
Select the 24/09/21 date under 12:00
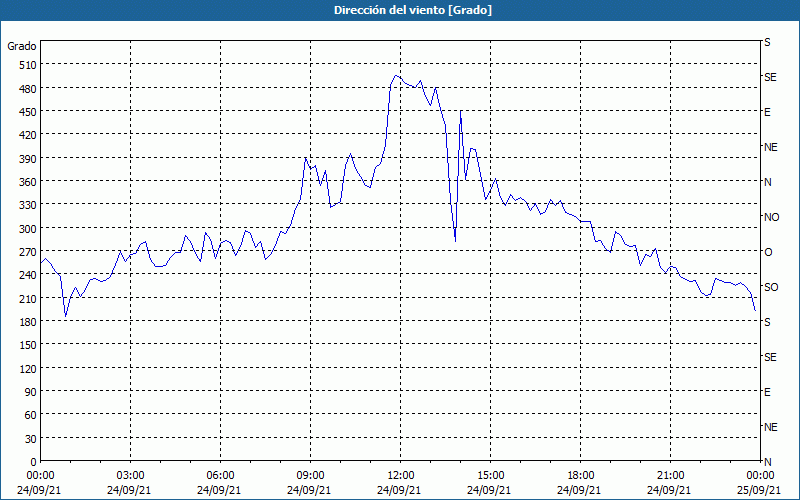click(399, 490)
